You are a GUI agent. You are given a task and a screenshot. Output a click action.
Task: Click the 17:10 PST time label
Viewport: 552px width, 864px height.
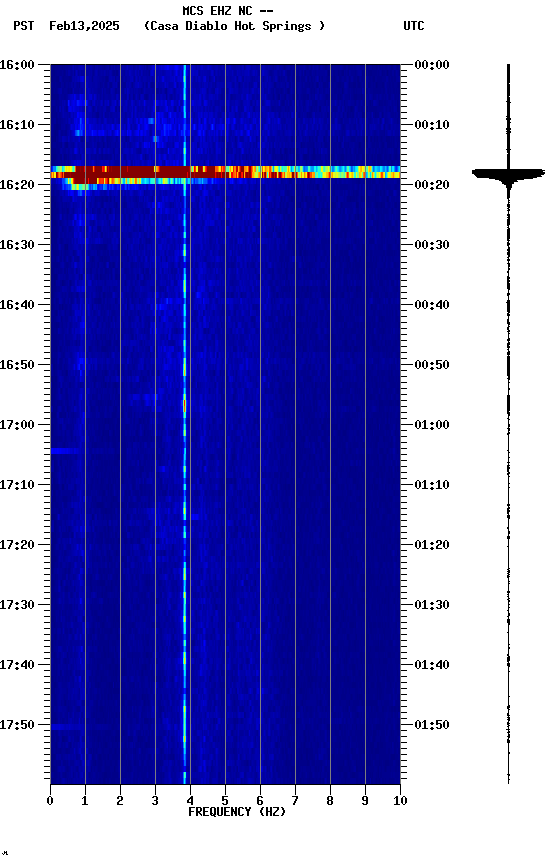coord(17,485)
